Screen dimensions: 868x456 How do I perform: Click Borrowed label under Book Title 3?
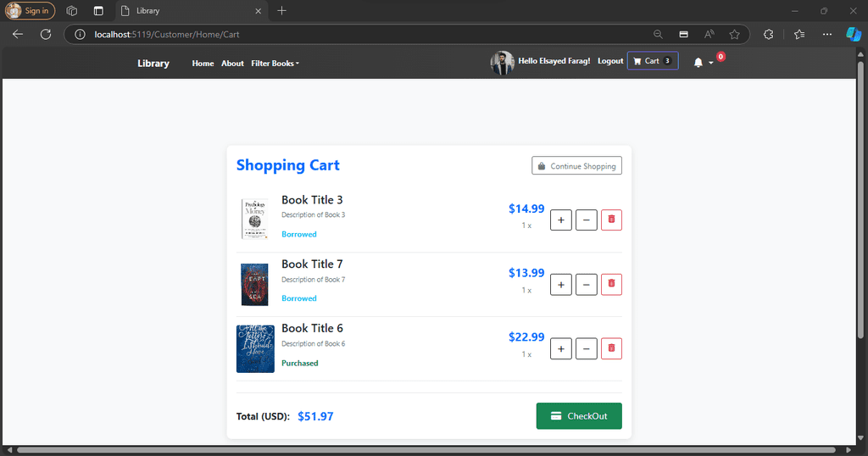click(299, 234)
